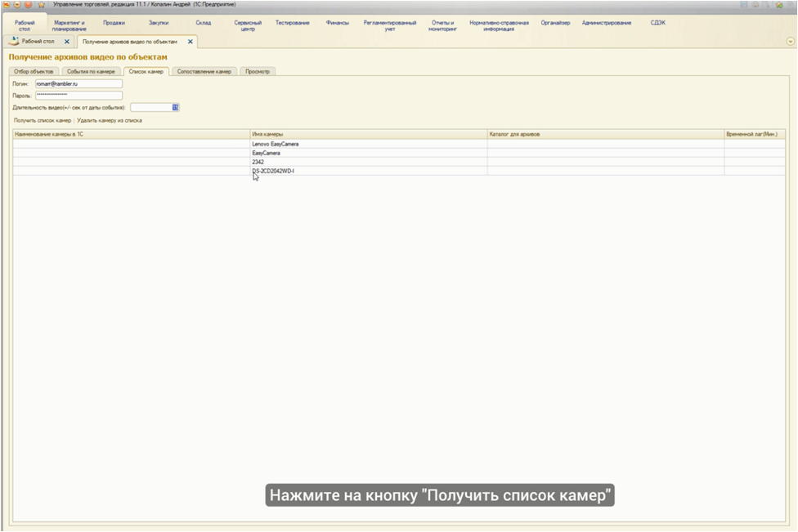Image resolution: width=798 pixels, height=532 pixels.
Task: Expand the open-windows list arrow at right
Action: point(791,42)
